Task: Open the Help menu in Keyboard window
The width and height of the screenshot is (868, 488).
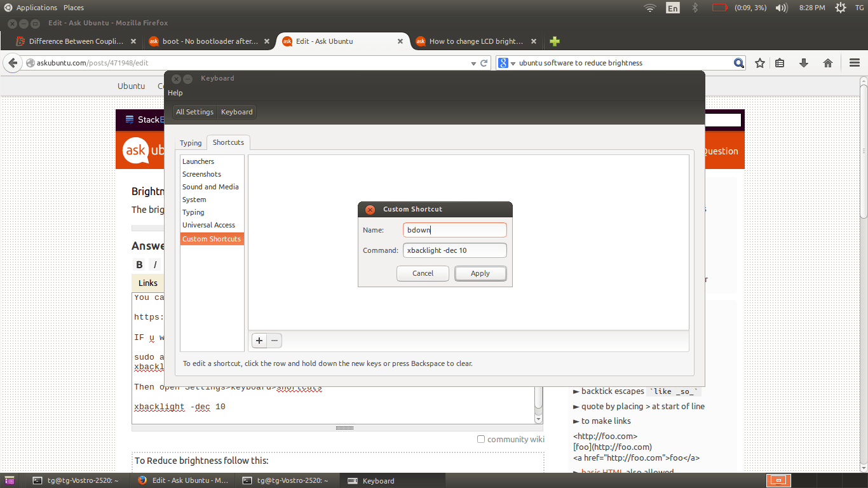Action: coord(175,93)
